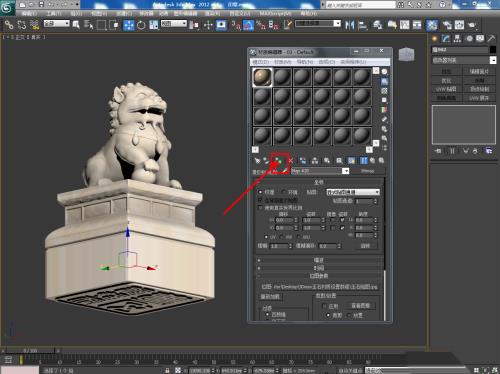
Task: Click Assign Material to Selection icon
Action: 278,161
